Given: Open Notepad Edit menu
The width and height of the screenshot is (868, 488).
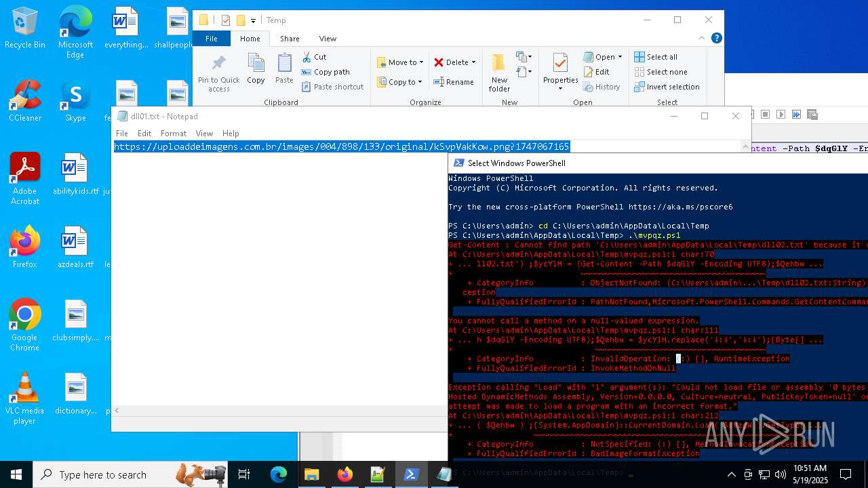Looking at the screenshot, I should pyautogui.click(x=144, y=134).
